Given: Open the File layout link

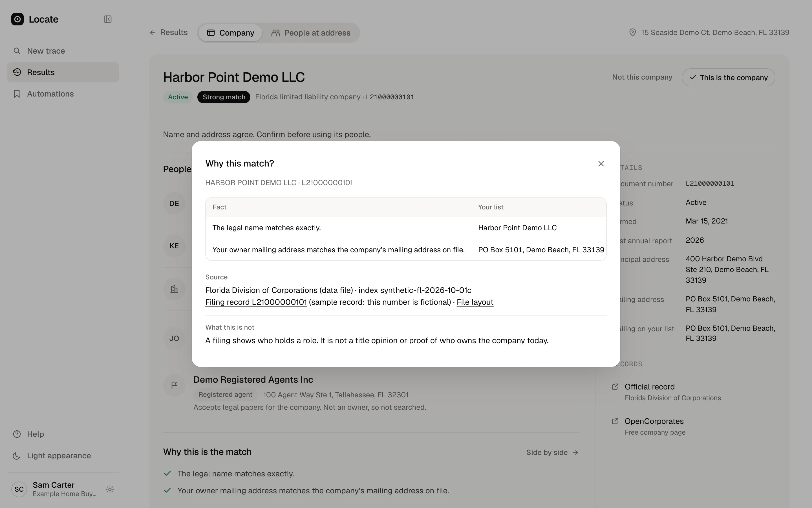Looking at the screenshot, I should coord(475,302).
